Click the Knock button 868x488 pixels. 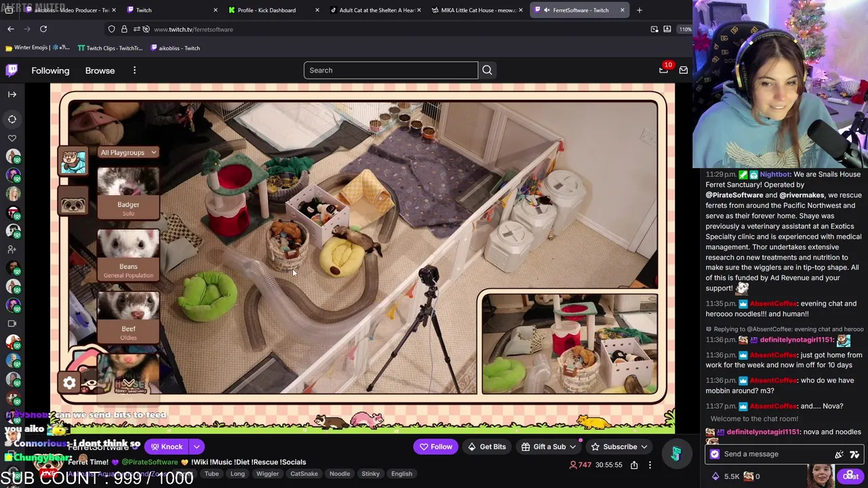coord(167,447)
